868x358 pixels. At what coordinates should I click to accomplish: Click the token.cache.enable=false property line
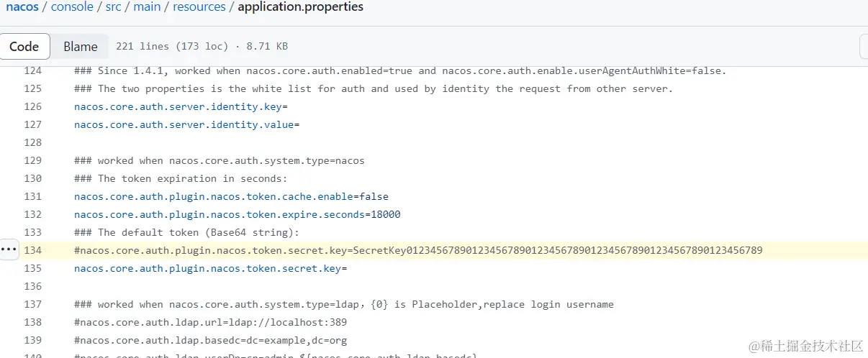231,197
